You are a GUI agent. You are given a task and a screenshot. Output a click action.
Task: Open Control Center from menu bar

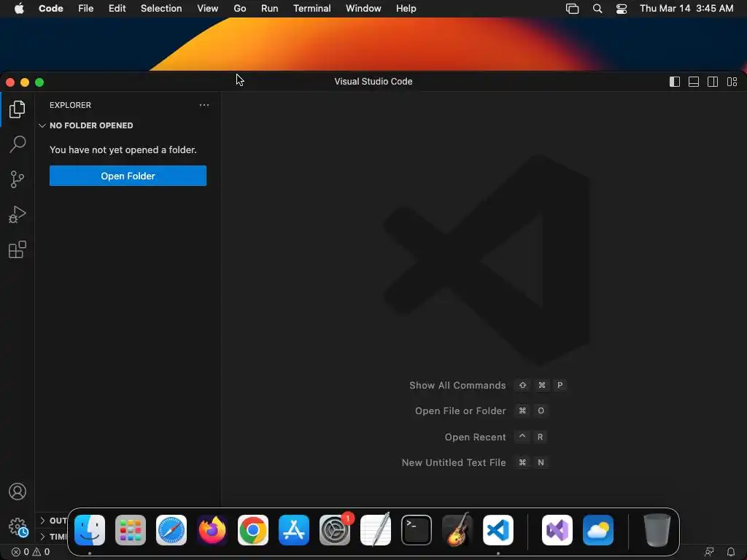click(622, 9)
